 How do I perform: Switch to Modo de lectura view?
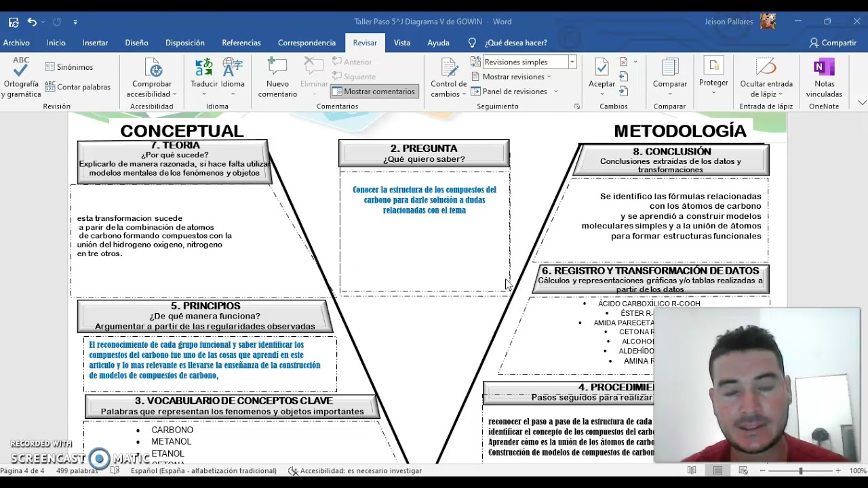coord(692,470)
